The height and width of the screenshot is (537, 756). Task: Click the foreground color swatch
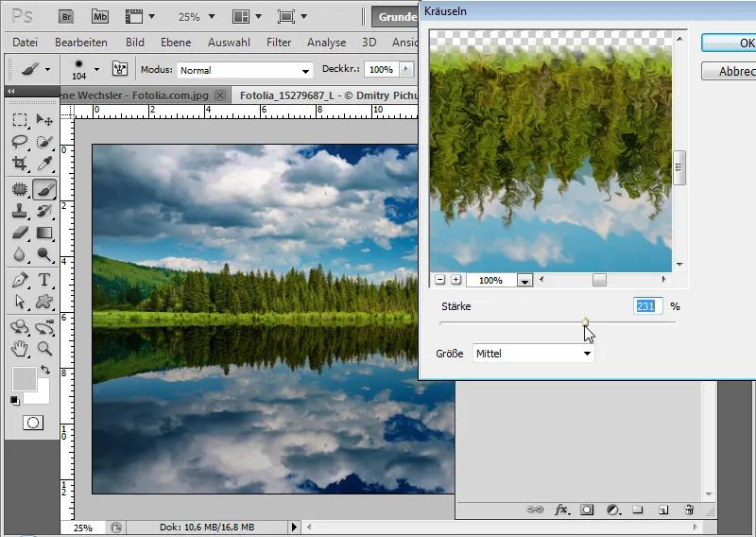tap(25, 379)
